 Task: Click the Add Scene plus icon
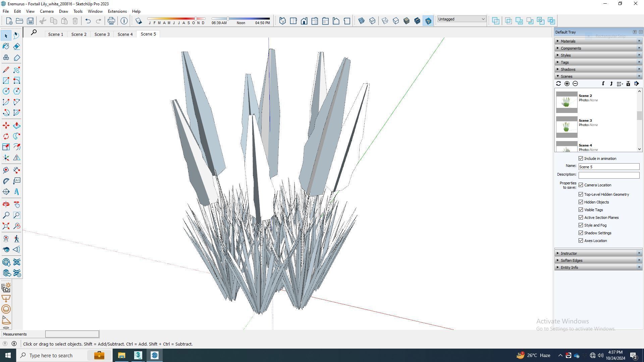(567, 84)
